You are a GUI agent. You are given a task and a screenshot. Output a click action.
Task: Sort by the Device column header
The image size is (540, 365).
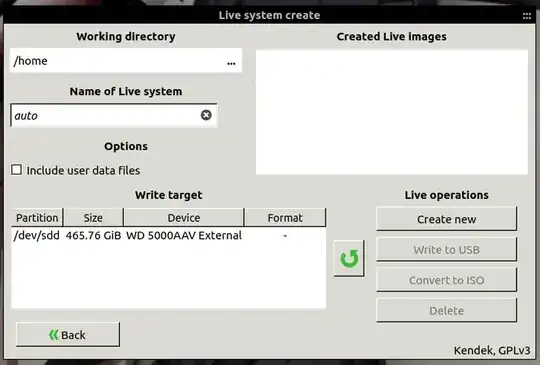[x=184, y=218]
